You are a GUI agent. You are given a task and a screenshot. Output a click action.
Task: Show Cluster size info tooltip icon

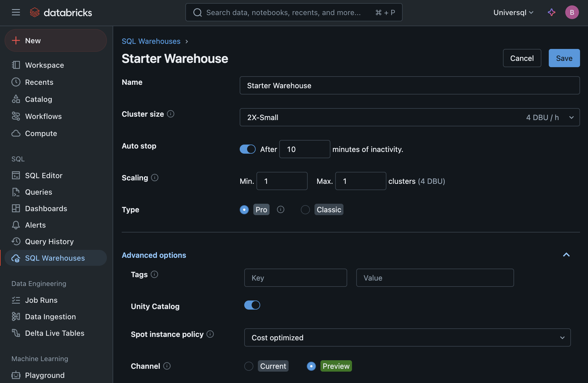point(171,114)
